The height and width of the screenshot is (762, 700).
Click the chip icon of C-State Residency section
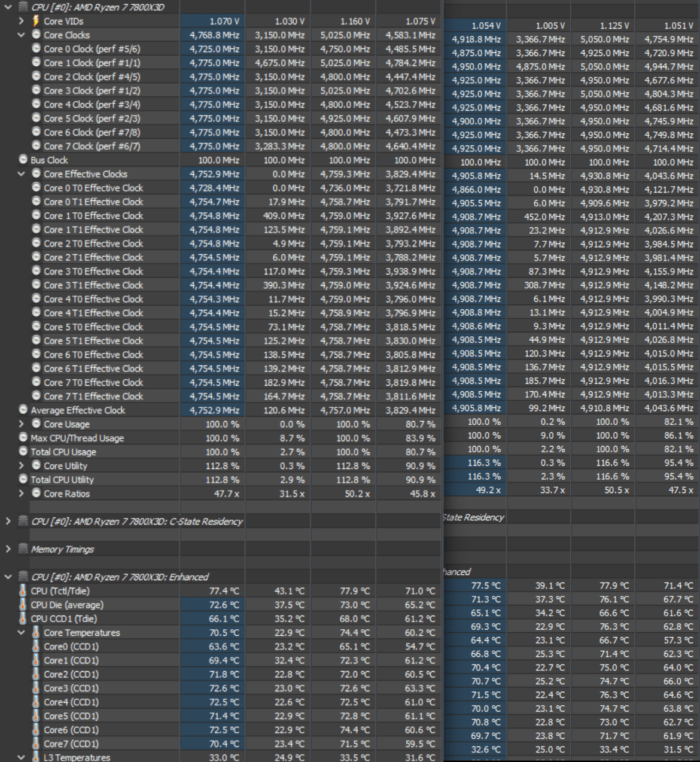(23, 521)
